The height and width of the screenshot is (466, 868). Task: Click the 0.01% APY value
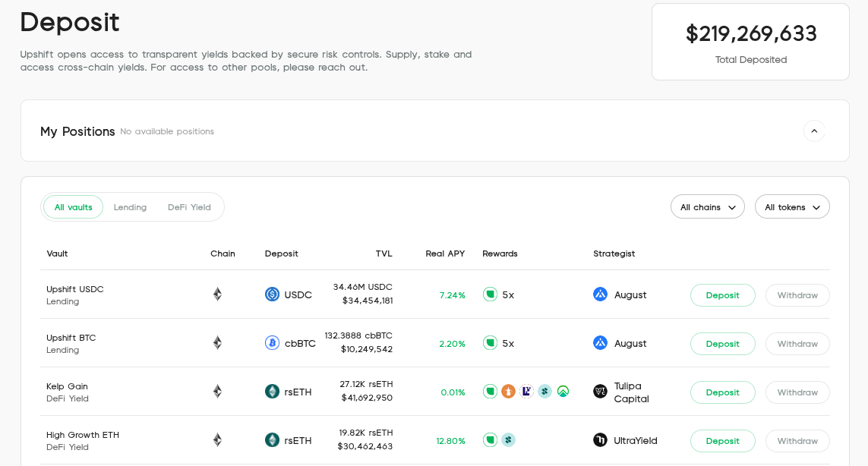(453, 392)
